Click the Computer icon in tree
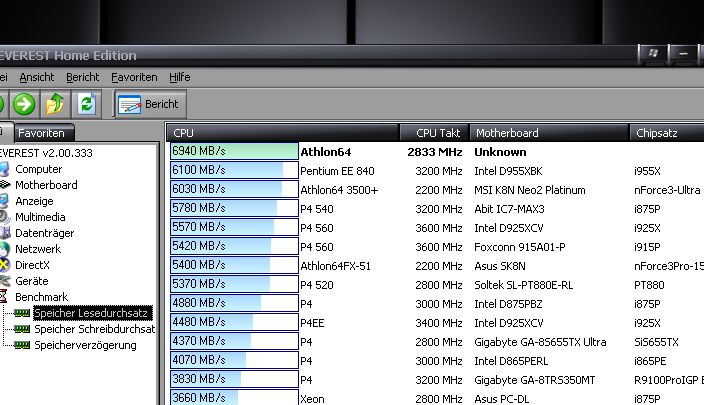The width and height of the screenshot is (704, 405). (x=4, y=169)
